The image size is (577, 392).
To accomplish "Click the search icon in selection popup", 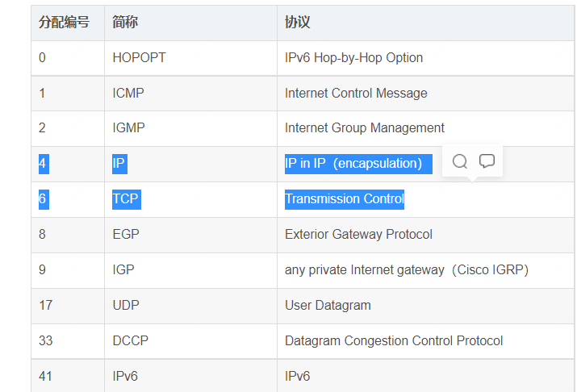I will pyautogui.click(x=460, y=161).
